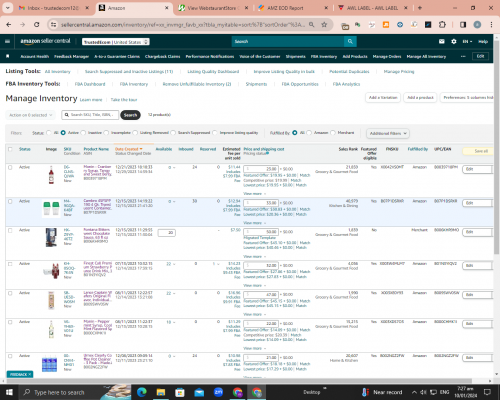Click the Add a product button
Screen dimensions: 500x400
[420, 98]
